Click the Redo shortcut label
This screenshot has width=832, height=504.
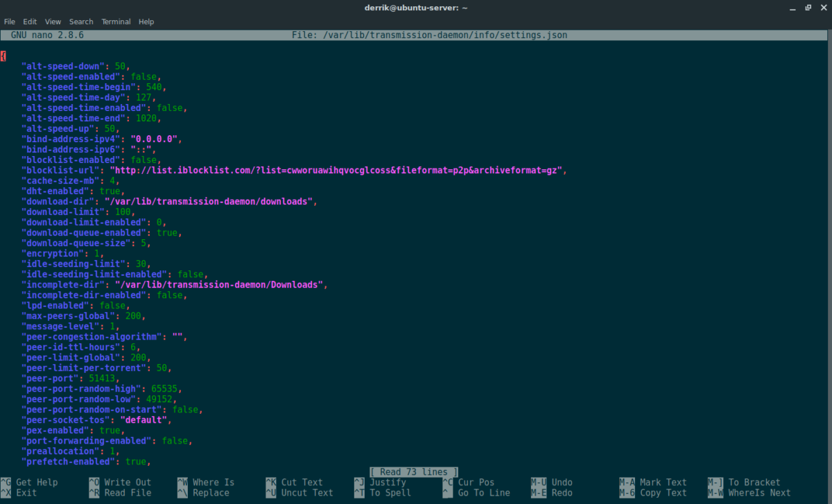pos(562,493)
